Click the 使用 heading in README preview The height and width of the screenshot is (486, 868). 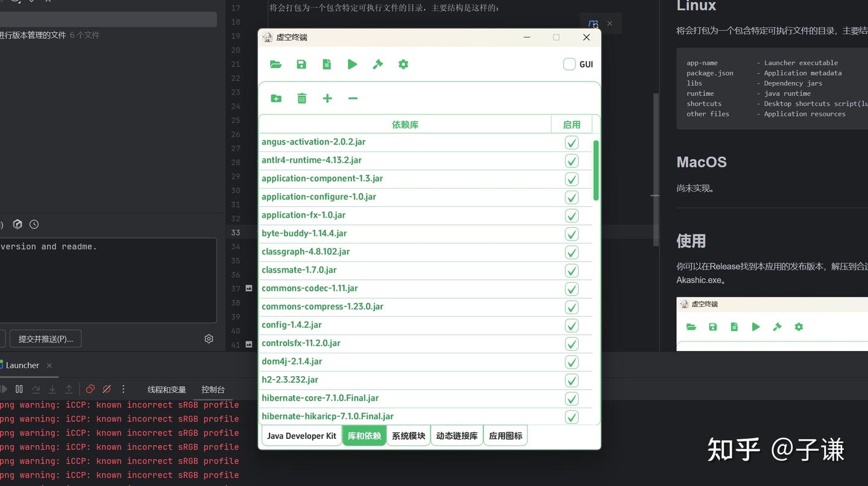[691, 241]
